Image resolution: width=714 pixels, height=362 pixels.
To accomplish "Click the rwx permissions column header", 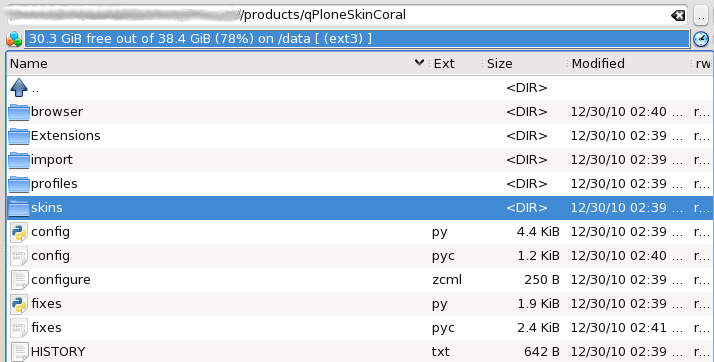I will 703,63.
